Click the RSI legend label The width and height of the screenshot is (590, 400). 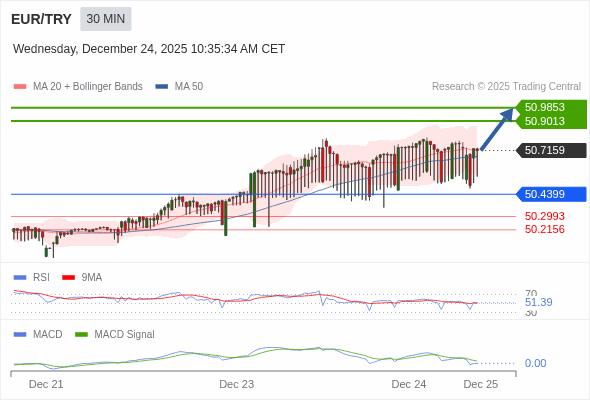point(41,278)
